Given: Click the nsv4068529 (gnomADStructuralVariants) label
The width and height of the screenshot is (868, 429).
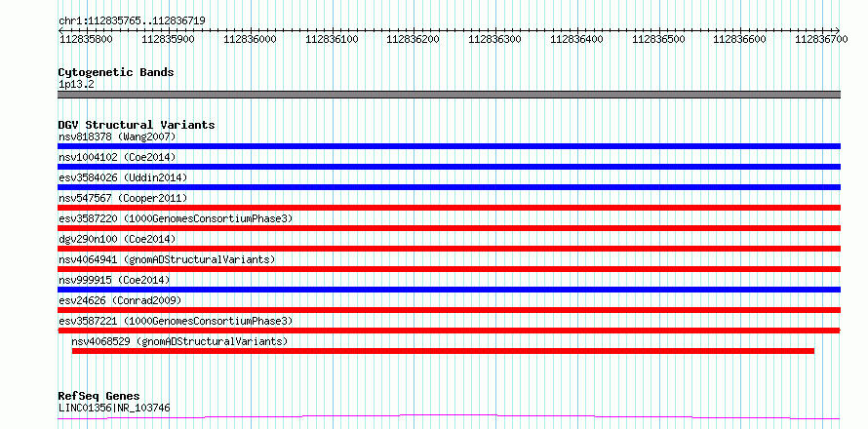Looking at the screenshot, I should tap(179, 341).
